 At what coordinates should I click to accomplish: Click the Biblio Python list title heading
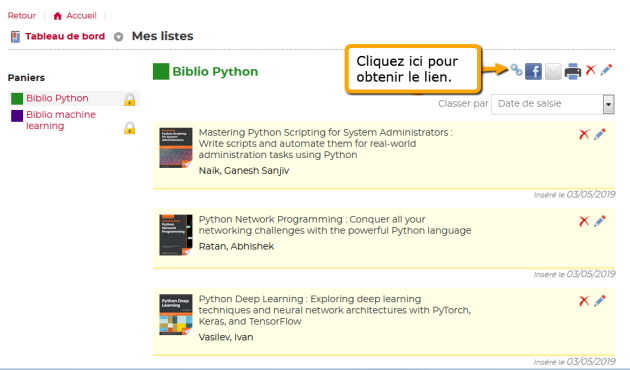(x=215, y=72)
